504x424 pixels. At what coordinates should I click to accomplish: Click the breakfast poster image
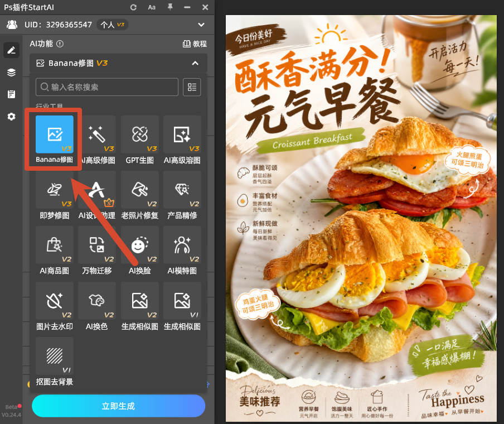click(361, 218)
